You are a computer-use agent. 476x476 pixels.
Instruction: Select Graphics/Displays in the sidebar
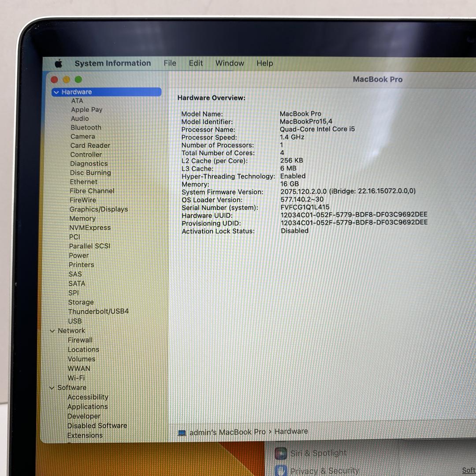tap(99, 209)
